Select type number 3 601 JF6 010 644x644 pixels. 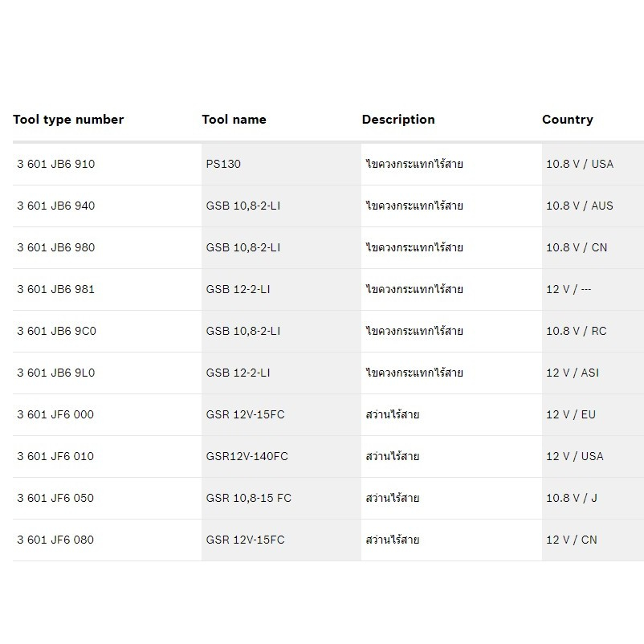(55, 456)
